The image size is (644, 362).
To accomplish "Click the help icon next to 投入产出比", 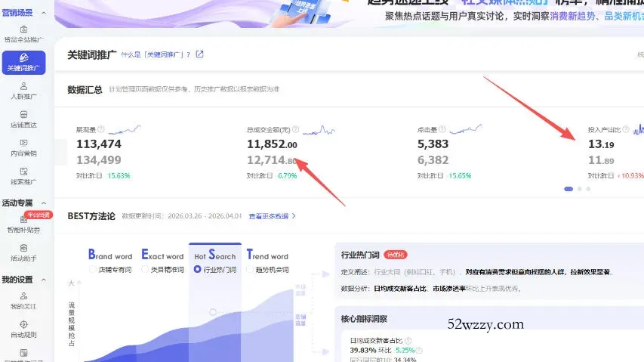I will [x=626, y=129].
